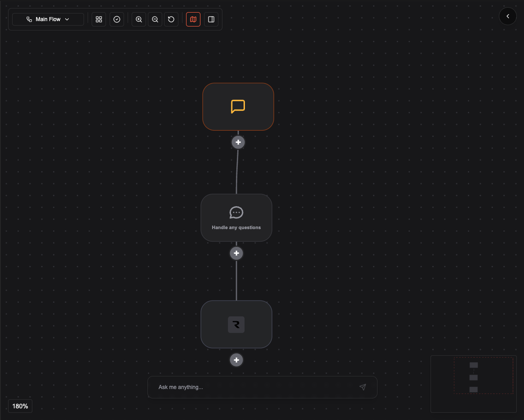
Task: Add a node below the chat trigger
Action: click(238, 142)
